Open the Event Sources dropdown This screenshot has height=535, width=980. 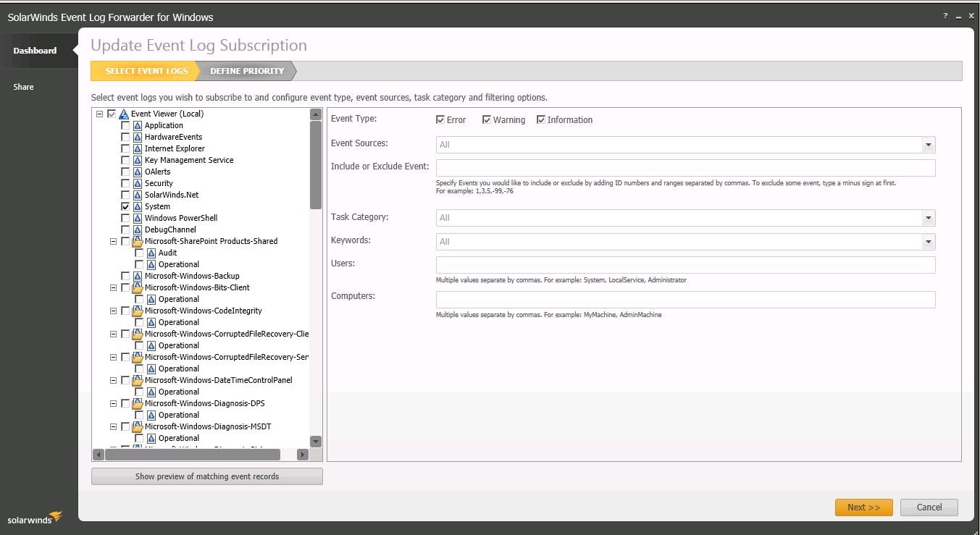tap(928, 145)
